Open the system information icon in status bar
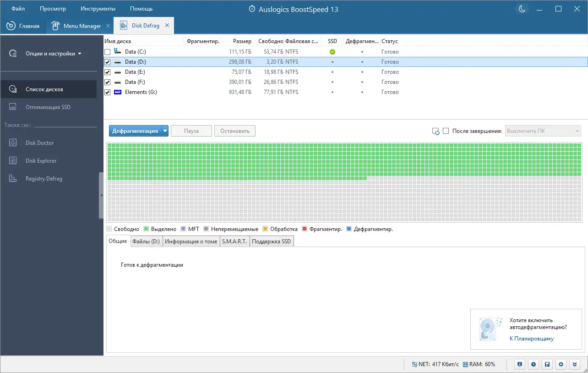The image size is (588, 373). point(520,364)
